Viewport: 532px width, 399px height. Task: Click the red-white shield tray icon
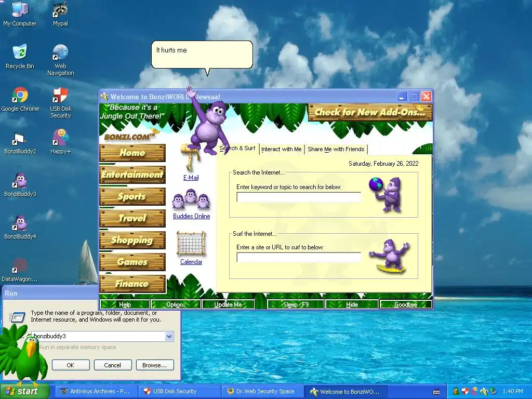(465, 391)
